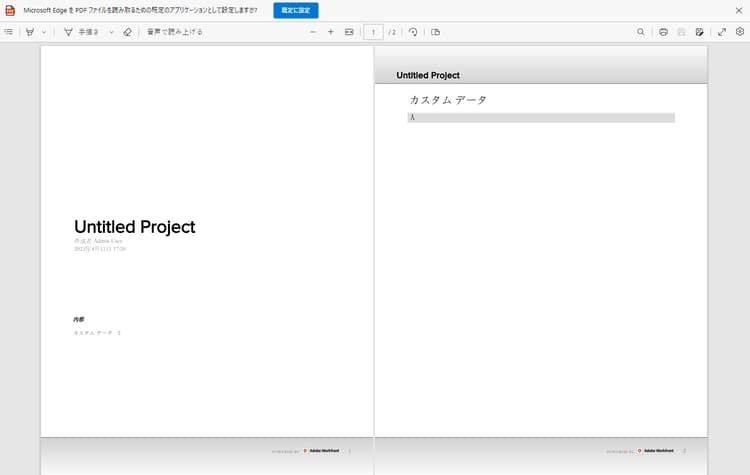Click the gray data row under カスタム データ
750x475 pixels.
pos(541,118)
